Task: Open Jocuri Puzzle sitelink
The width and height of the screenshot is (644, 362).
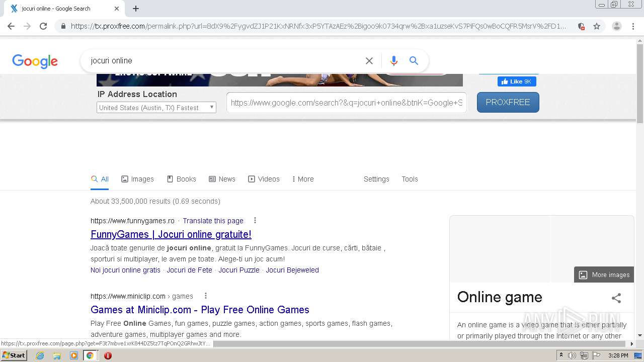Action: click(239, 270)
